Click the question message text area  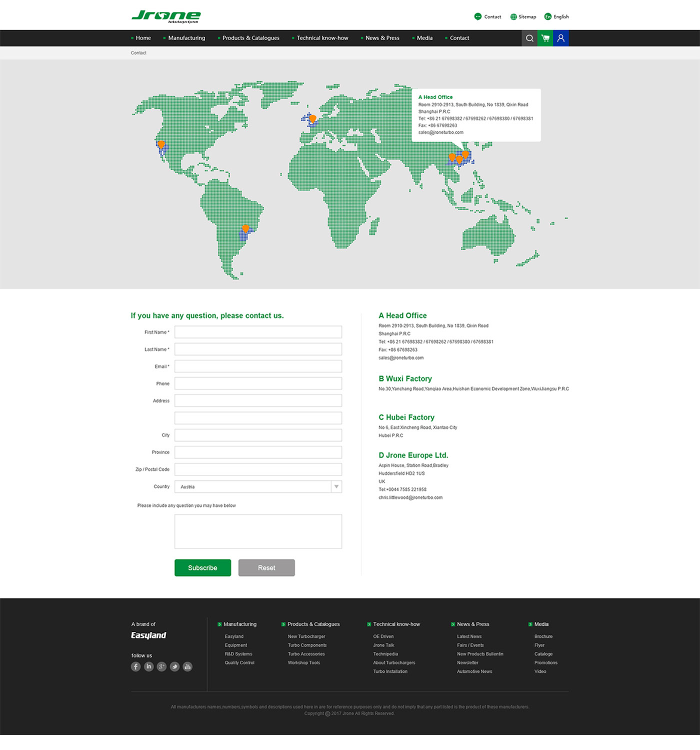258,531
